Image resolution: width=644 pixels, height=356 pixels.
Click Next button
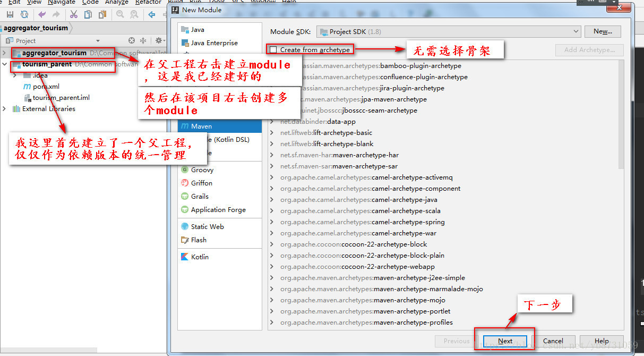(505, 341)
